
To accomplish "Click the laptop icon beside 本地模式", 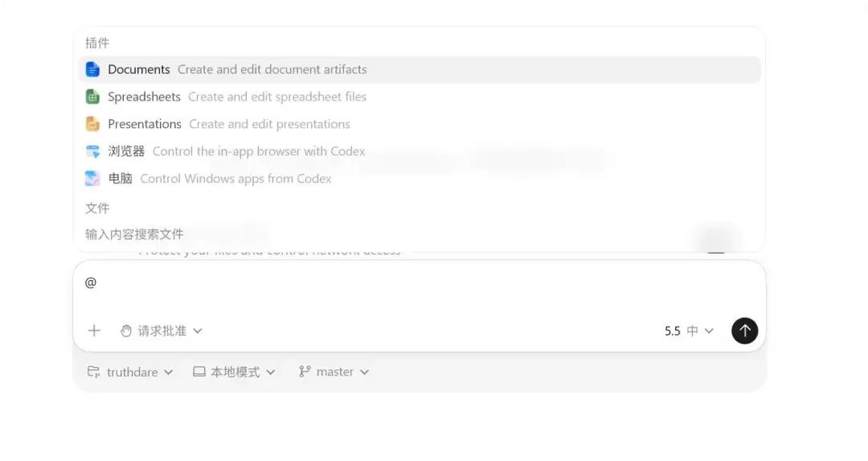I will coord(199,372).
